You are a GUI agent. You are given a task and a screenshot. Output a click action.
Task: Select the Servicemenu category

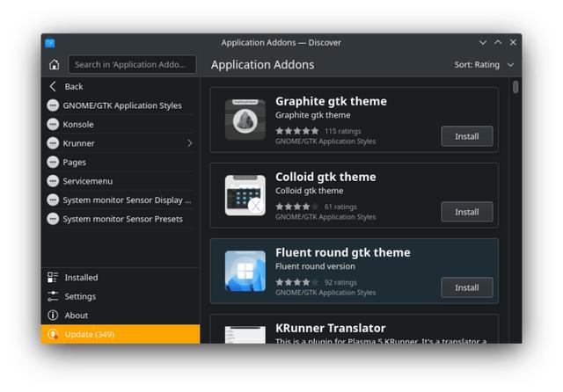(x=121, y=181)
